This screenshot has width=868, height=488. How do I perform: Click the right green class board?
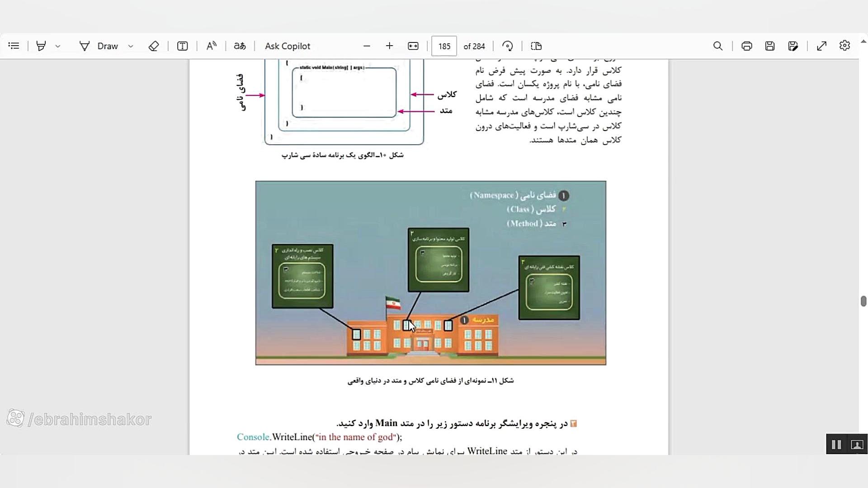click(549, 287)
